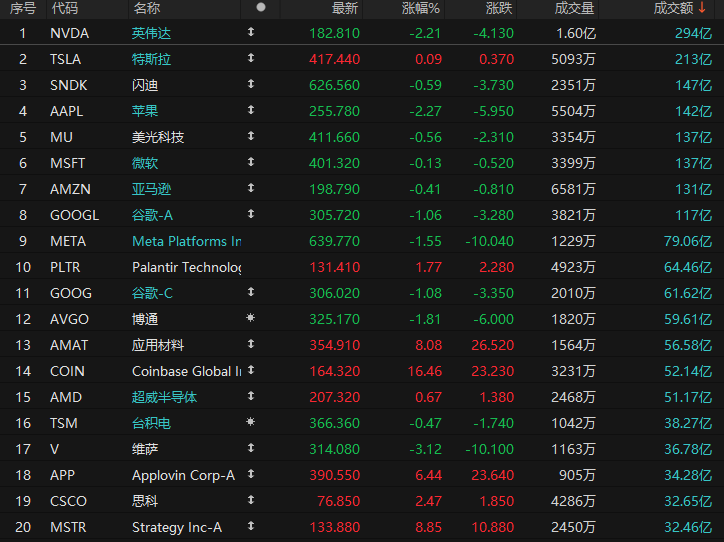Select the 闪迪 name cell
This screenshot has width=724, height=542.
click(145, 85)
